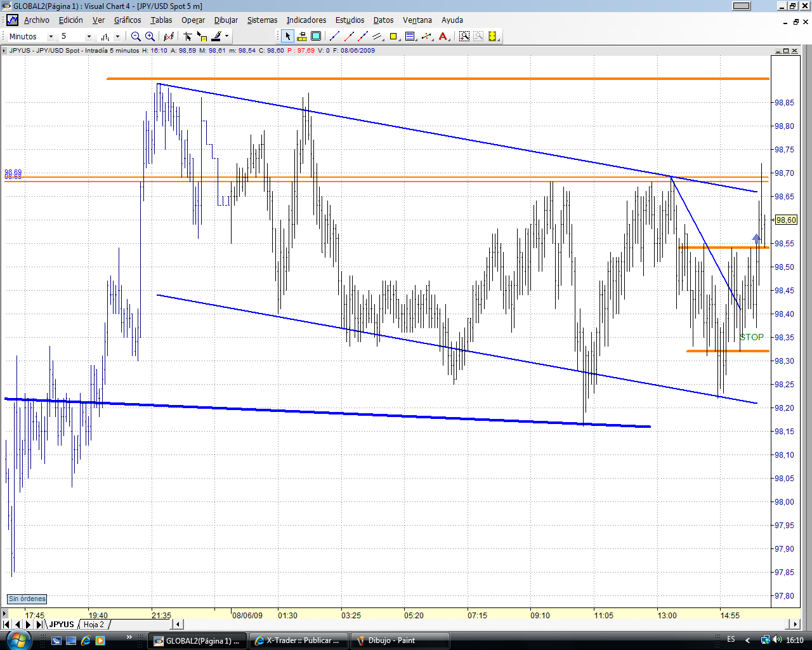Select the horizontal lines Fibonacci tool

tap(410, 36)
